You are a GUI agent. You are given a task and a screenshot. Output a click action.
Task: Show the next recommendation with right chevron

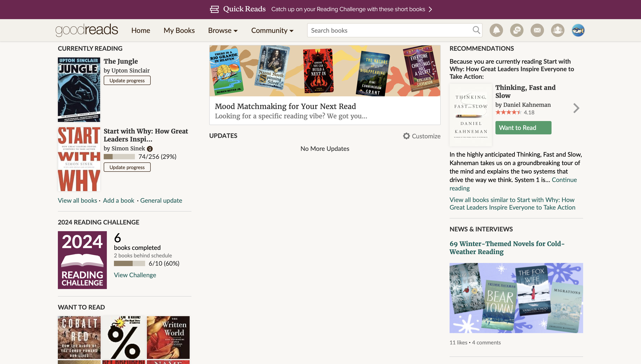[x=576, y=108]
